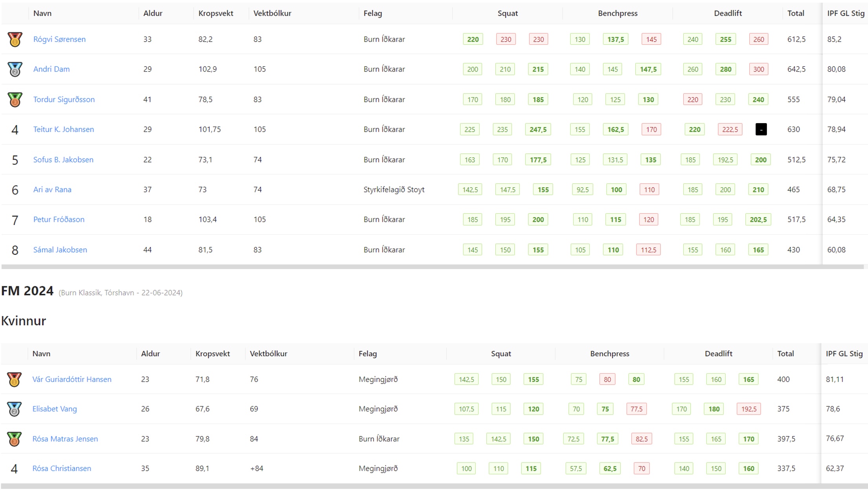
Task: Click silver medal icon beside Elisabet Vang
Action: [14, 409]
